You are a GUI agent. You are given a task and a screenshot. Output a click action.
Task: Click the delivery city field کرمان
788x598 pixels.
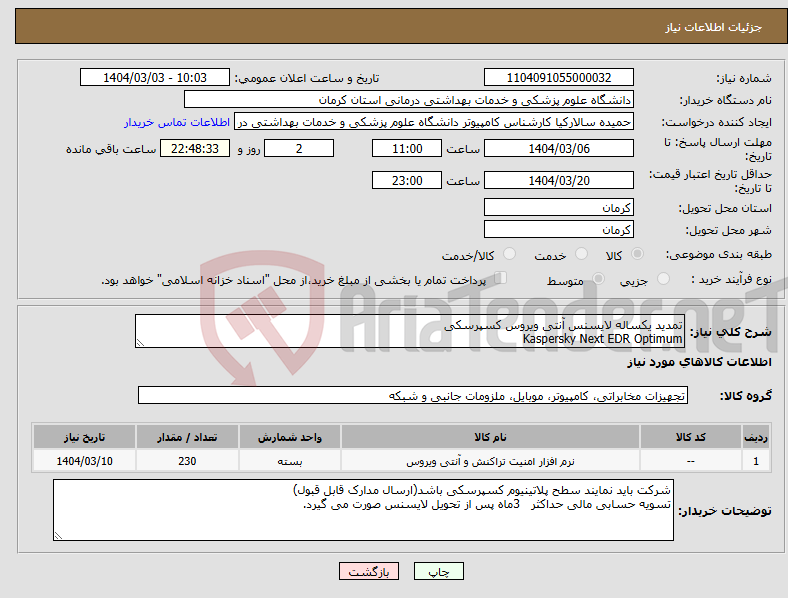[x=559, y=229]
